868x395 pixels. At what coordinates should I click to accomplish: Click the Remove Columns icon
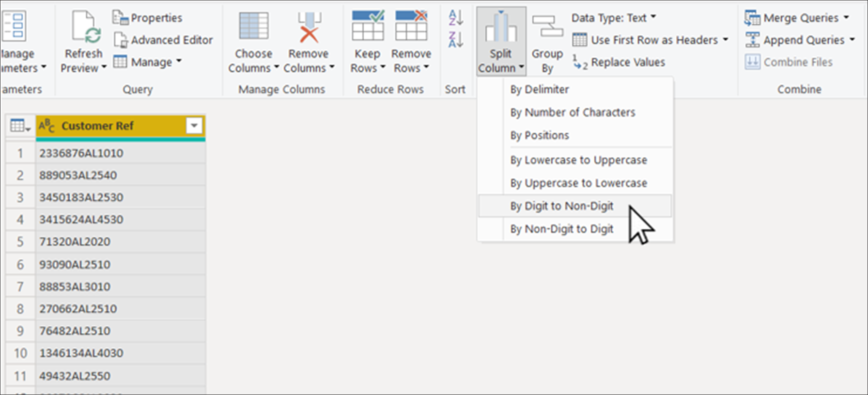click(x=309, y=27)
